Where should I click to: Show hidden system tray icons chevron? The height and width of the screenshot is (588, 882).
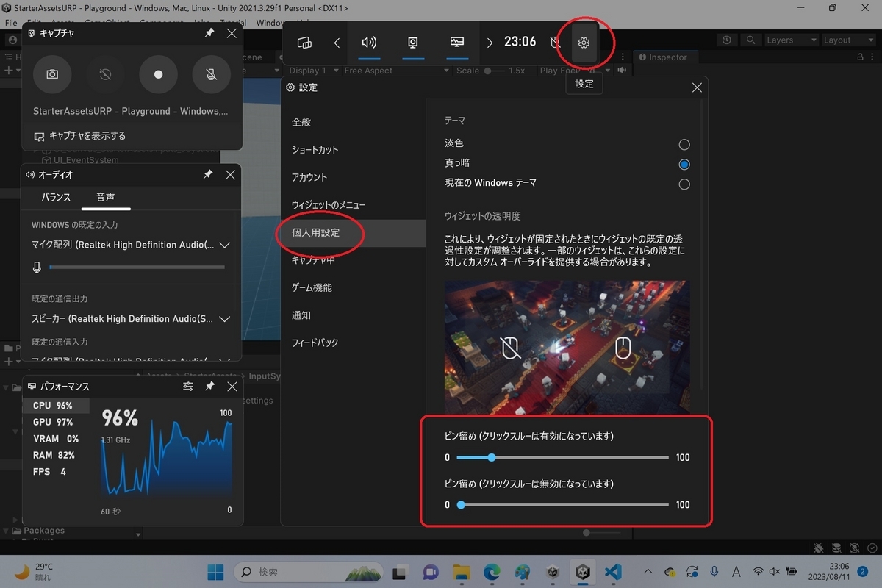point(648,572)
